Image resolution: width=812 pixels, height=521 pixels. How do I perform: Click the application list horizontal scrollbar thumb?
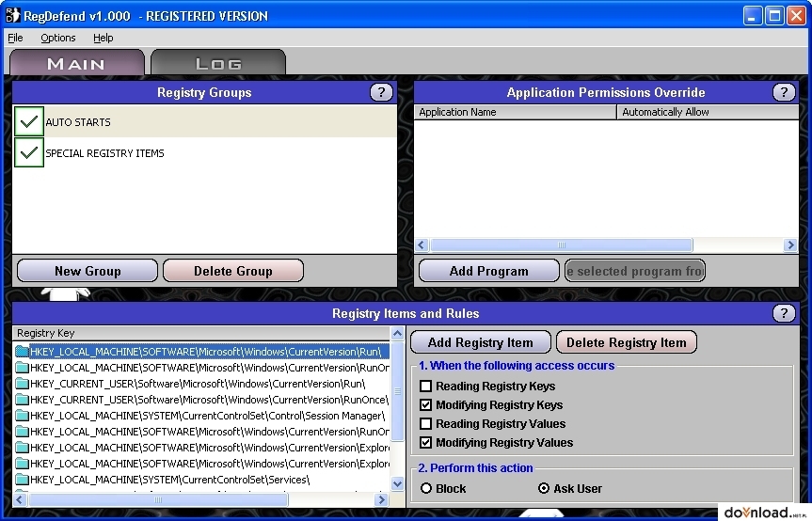[562, 245]
